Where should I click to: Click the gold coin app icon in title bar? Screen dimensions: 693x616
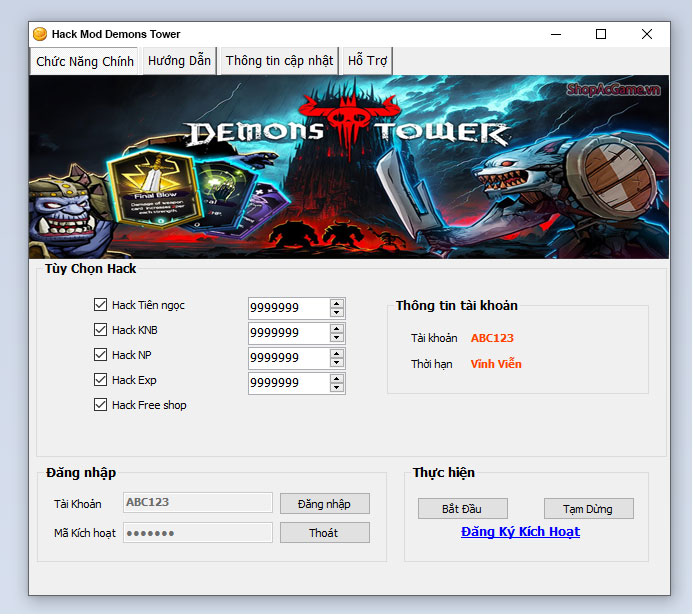point(40,34)
